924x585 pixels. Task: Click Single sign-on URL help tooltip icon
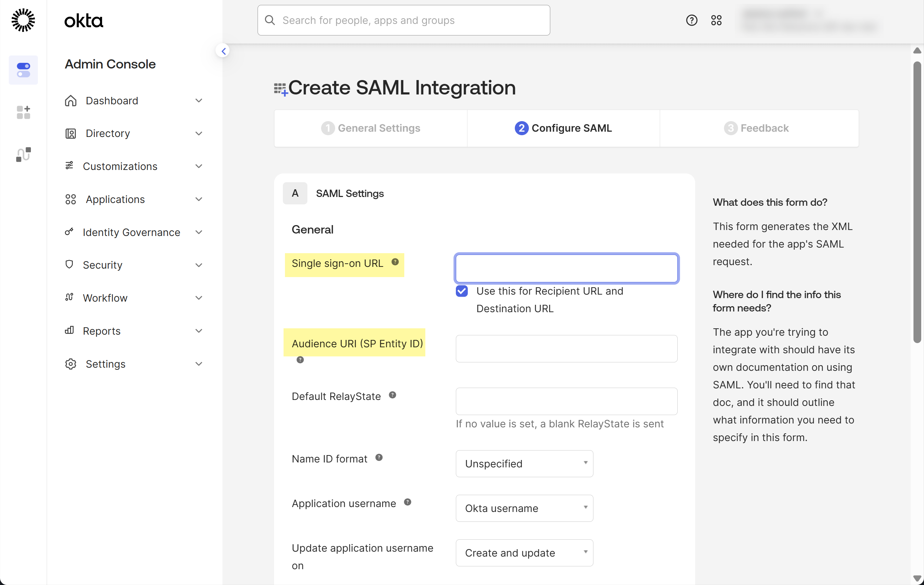tap(395, 262)
